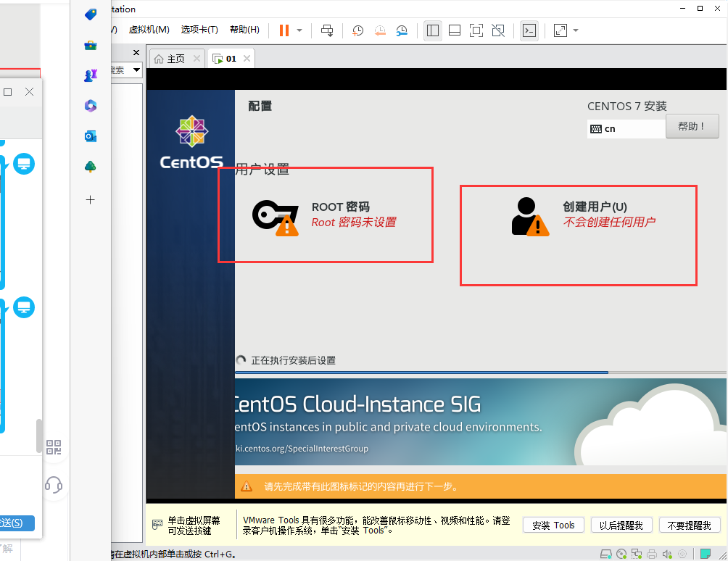
Task: Open the 选项卡(T) menu
Action: pyautogui.click(x=199, y=30)
